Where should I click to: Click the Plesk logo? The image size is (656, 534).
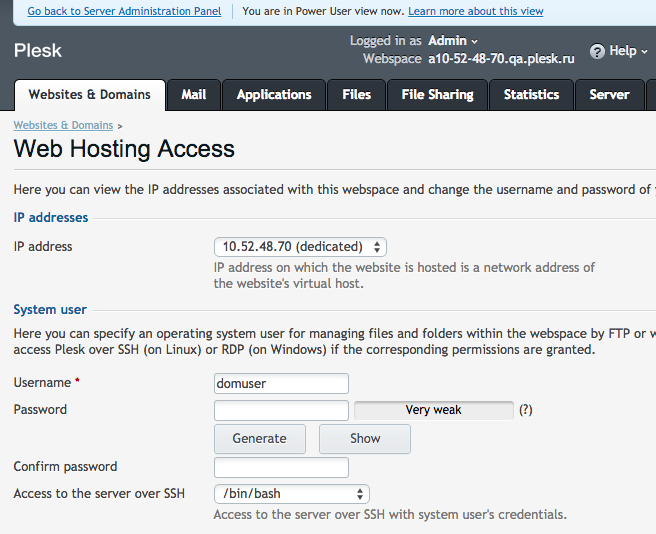click(38, 51)
